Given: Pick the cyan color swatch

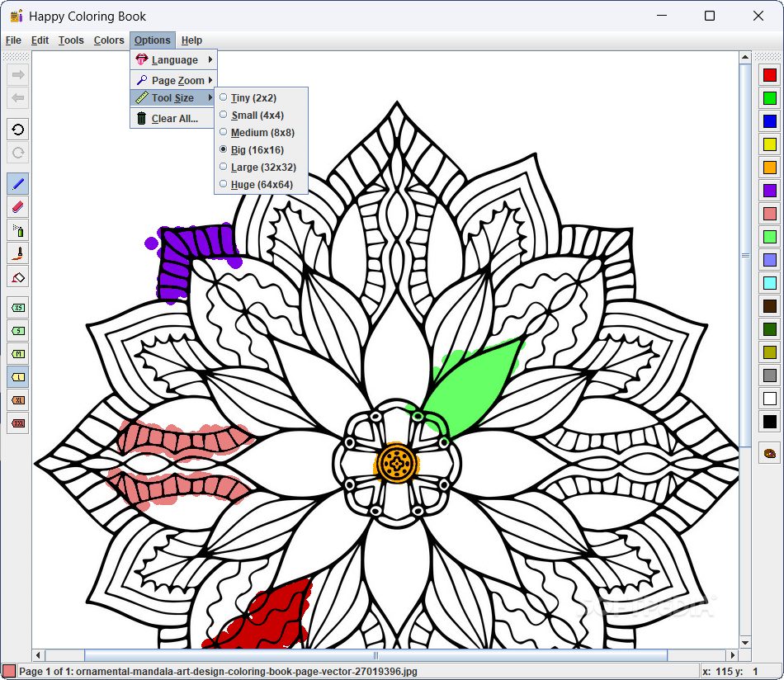Looking at the screenshot, I should 769,283.
